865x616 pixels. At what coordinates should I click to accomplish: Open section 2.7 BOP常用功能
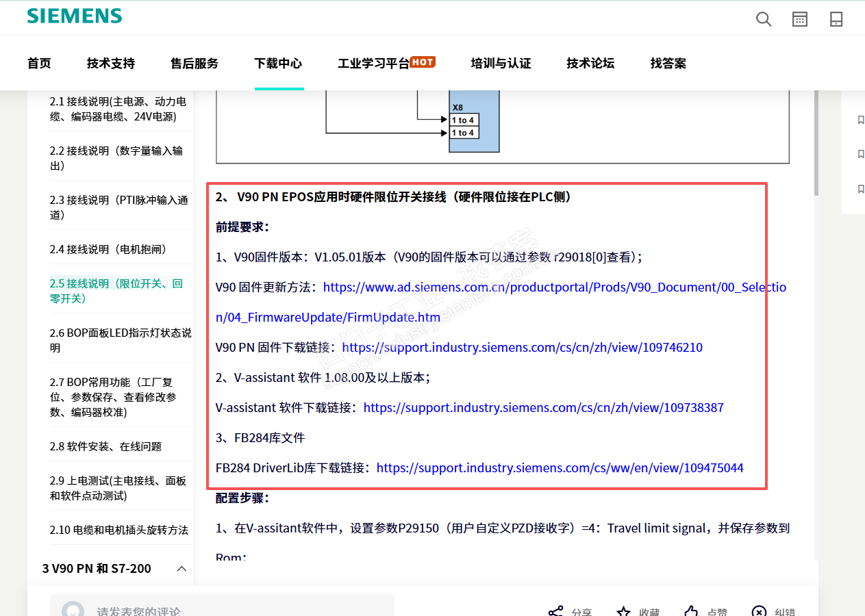click(x=113, y=397)
